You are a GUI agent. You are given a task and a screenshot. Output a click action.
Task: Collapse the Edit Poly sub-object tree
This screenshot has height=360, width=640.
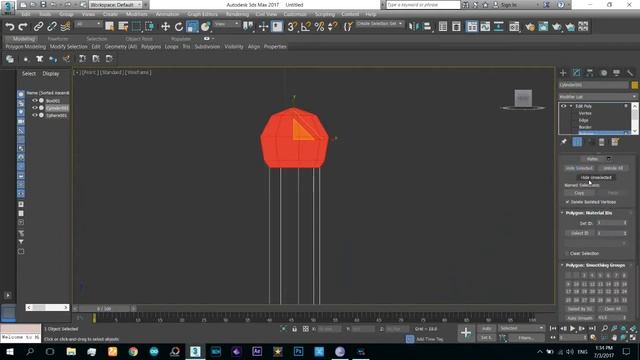click(571, 106)
